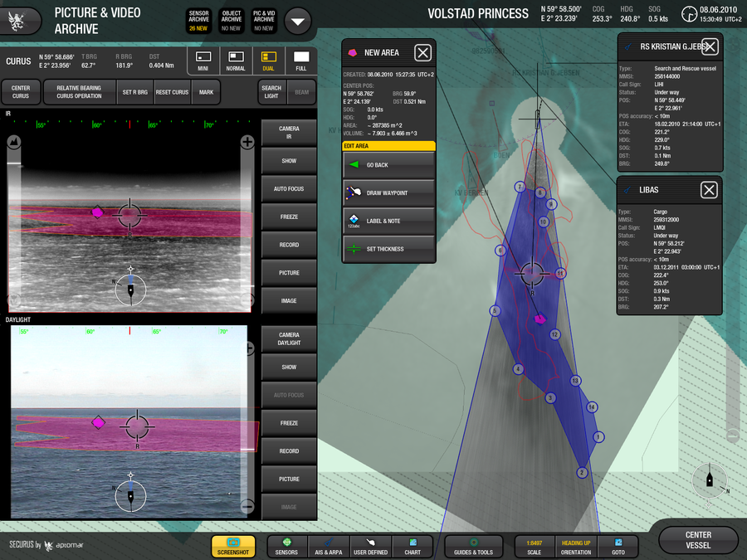The width and height of the screenshot is (747, 560).
Task: Click the Screenshot button
Action: pyautogui.click(x=233, y=546)
